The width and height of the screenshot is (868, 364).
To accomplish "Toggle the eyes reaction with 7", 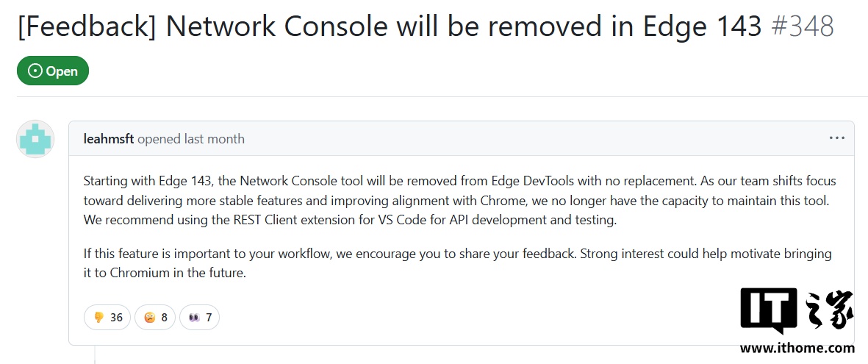I will coord(199,318).
